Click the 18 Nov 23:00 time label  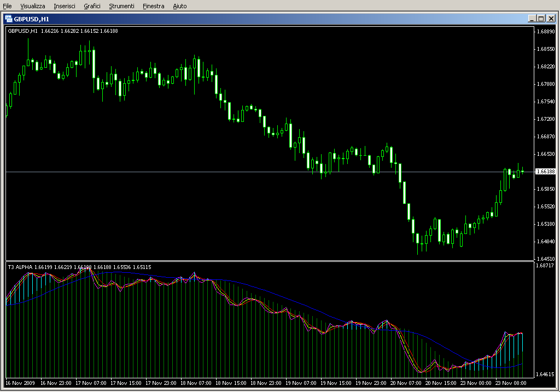point(266,383)
